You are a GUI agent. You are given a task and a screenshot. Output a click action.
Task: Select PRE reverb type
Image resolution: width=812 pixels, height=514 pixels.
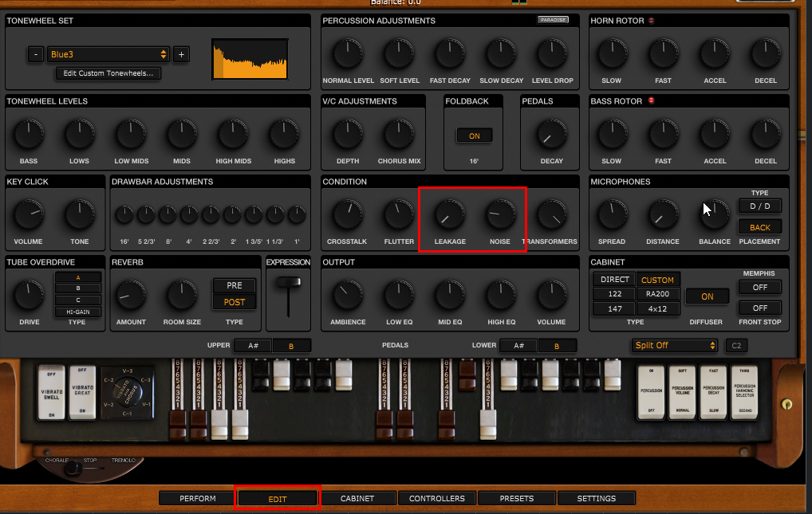click(234, 285)
